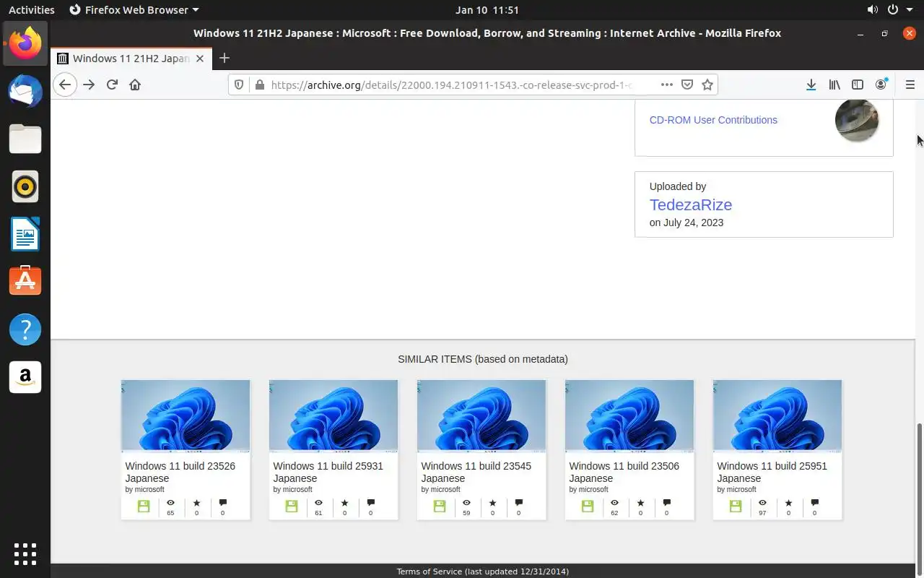
Task: Open Ubuntu Software from the dock
Action: point(25,282)
